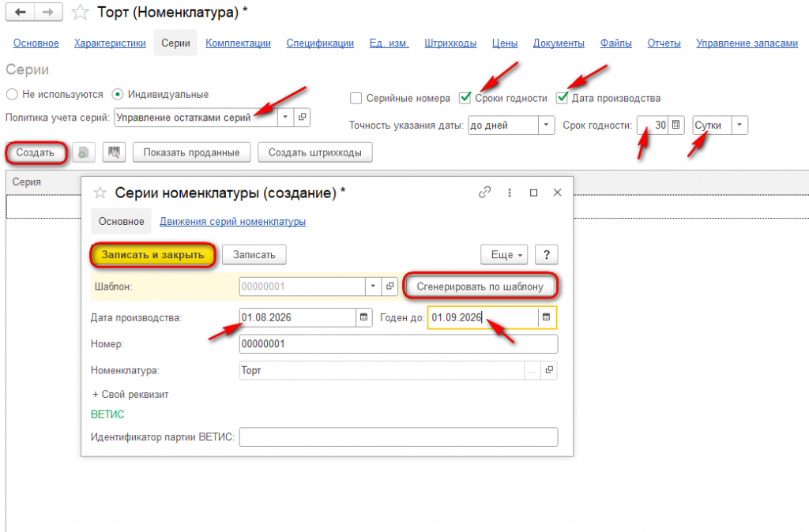This screenshot has width=809, height=532.
Task: Click Записать и закрыть button
Action: tap(152, 255)
